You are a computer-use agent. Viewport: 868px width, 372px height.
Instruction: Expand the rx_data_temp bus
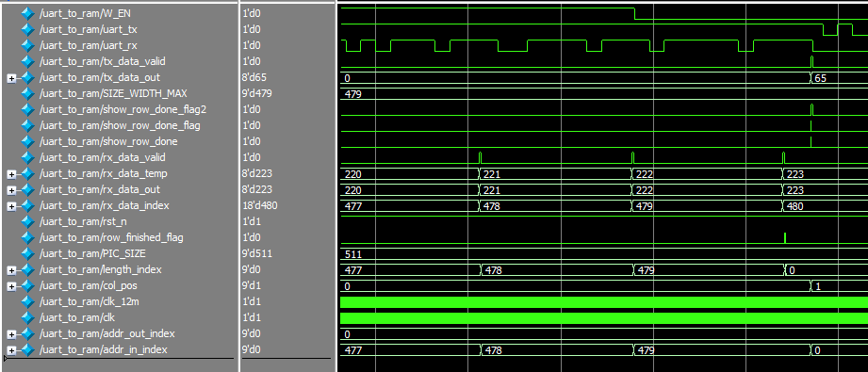coord(11,175)
